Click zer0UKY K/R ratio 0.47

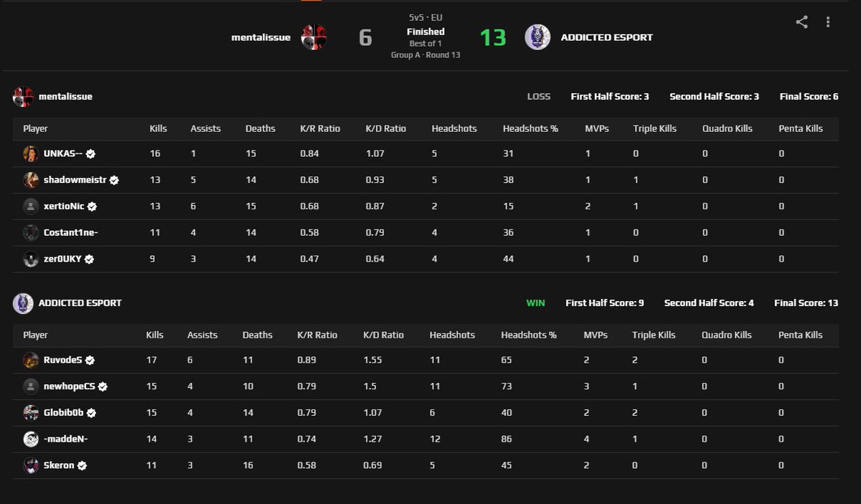click(309, 260)
